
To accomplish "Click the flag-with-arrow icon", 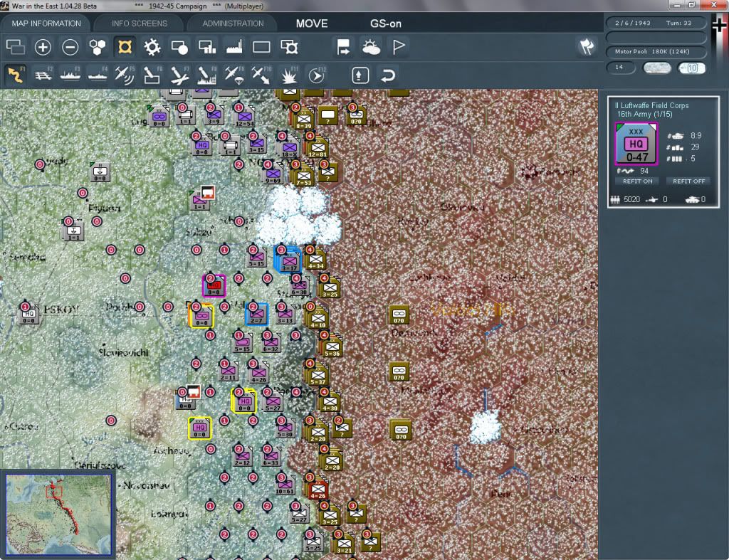I will tap(343, 47).
